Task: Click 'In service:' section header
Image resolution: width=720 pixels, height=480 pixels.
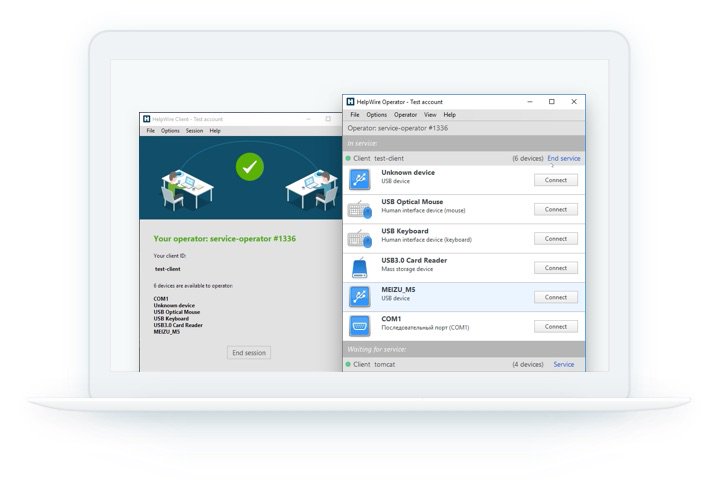Action: click(x=464, y=143)
